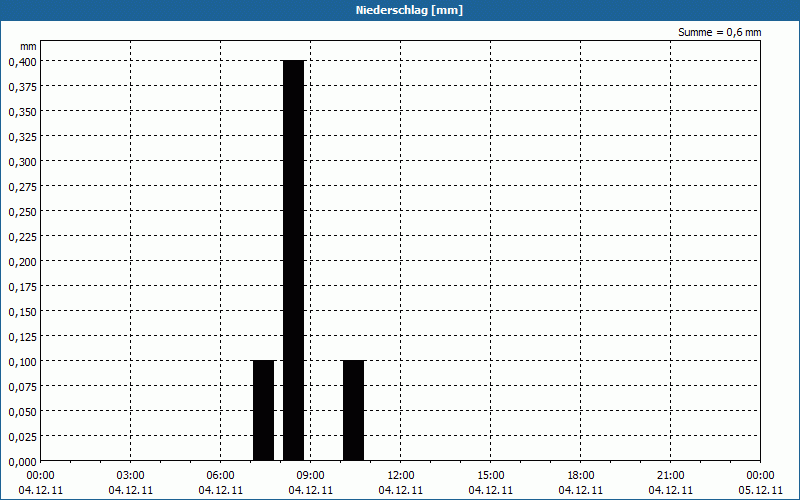This screenshot has height=500, width=800.
Task: Click the Summe = 0,6 mm label
Action: pyautogui.click(x=719, y=32)
